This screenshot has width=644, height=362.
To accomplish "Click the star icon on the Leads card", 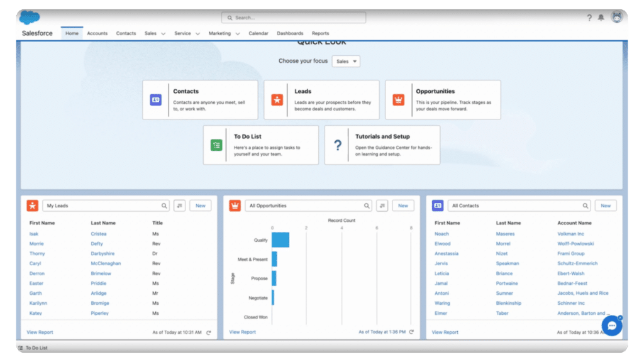I will (x=277, y=99).
